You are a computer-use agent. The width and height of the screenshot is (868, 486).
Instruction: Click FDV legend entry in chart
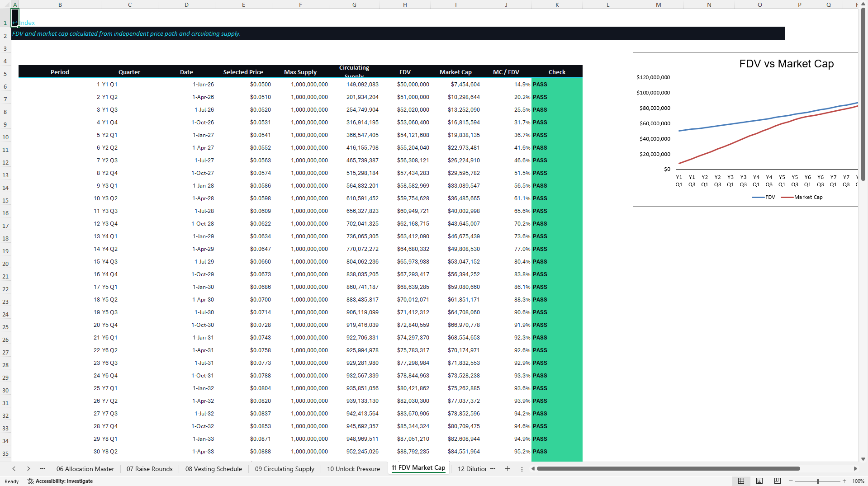point(764,197)
